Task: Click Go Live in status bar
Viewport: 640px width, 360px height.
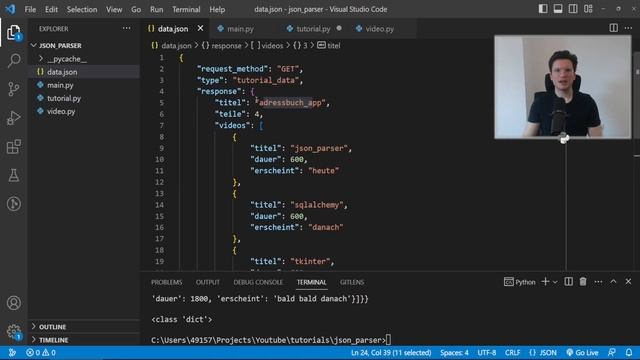Action: coord(582,353)
